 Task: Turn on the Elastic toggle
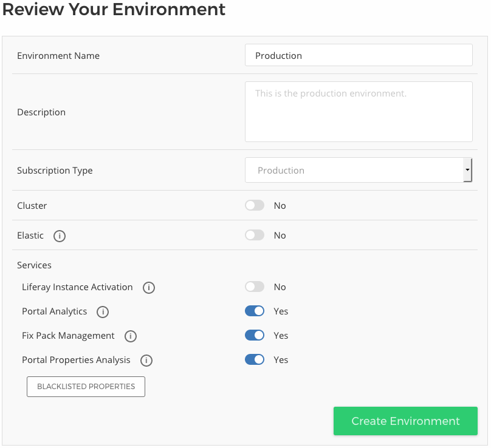(255, 236)
